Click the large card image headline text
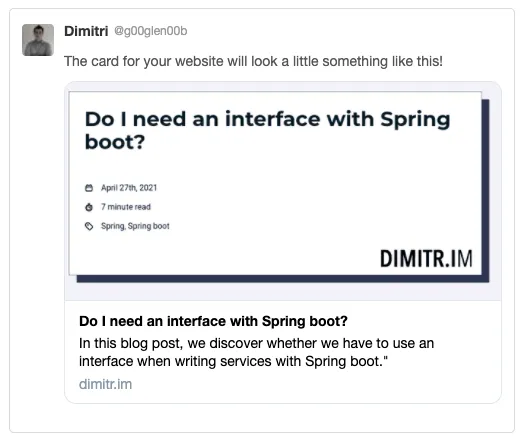The width and height of the screenshot is (528, 442). pos(267,130)
